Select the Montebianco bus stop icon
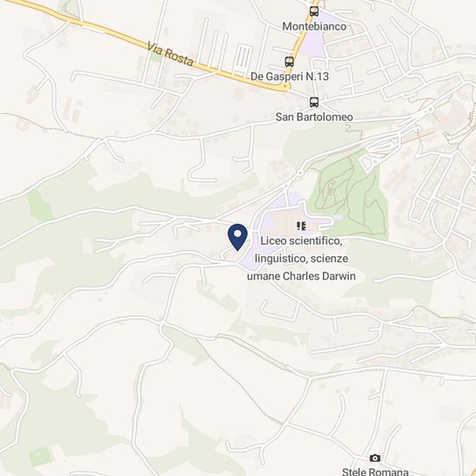The width and height of the screenshot is (476, 476). 314,11
